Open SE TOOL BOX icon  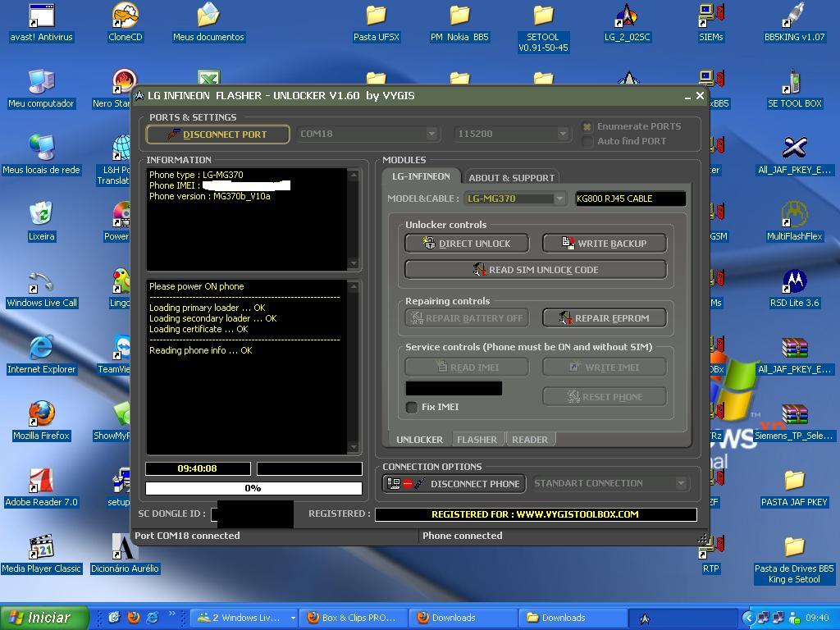[x=794, y=89]
